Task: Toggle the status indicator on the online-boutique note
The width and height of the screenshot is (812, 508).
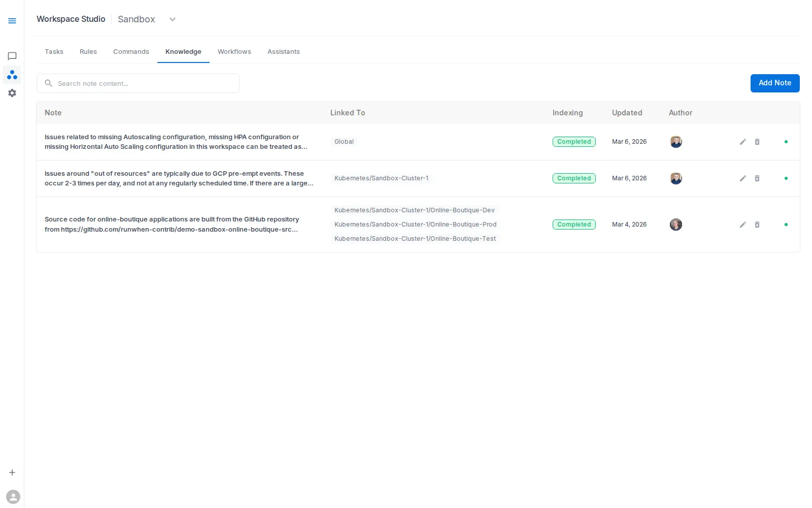Action: [x=786, y=224]
